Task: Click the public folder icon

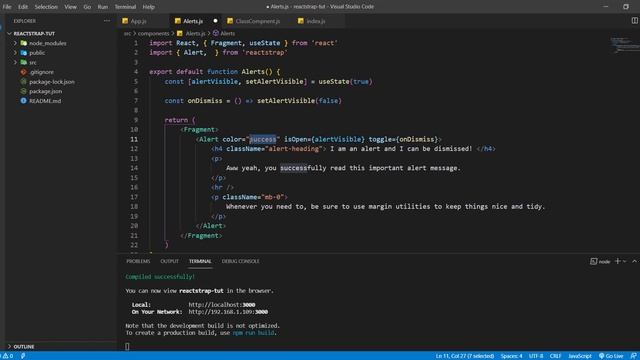Action: click(24, 53)
